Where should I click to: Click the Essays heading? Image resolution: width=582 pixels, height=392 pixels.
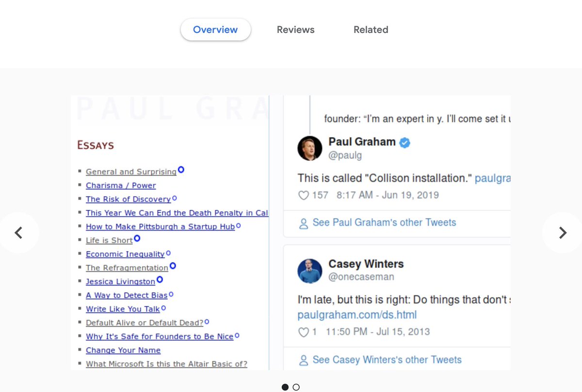click(96, 145)
